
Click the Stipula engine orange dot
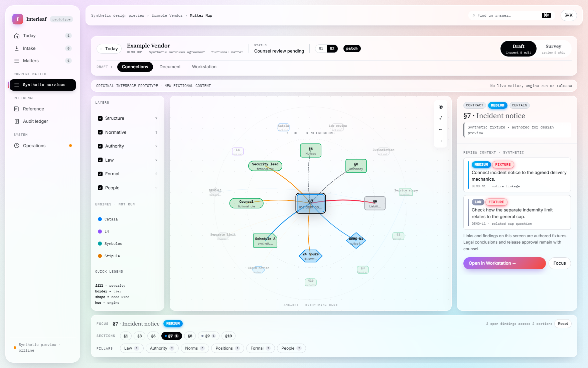point(100,256)
